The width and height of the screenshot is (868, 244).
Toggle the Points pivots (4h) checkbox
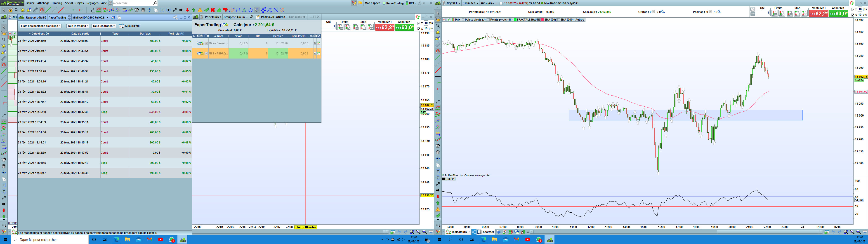pyautogui.click(x=488, y=20)
